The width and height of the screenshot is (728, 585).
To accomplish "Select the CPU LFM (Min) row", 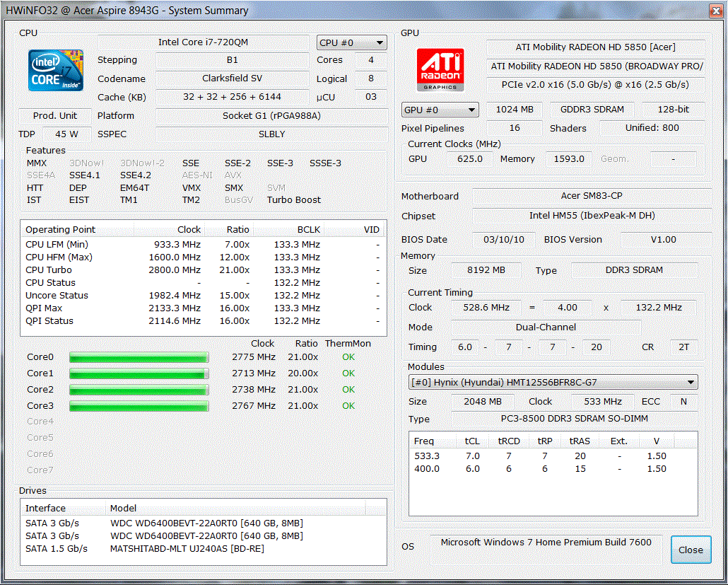I will pyautogui.click(x=204, y=245).
